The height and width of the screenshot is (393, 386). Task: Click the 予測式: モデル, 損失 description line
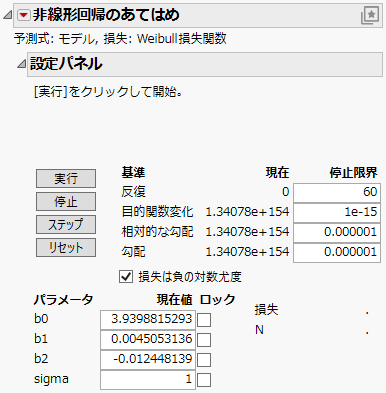[120, 39]
